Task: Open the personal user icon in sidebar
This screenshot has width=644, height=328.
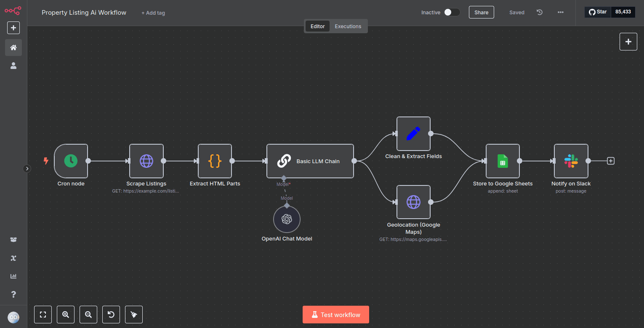Action: (x=13, y=66)
